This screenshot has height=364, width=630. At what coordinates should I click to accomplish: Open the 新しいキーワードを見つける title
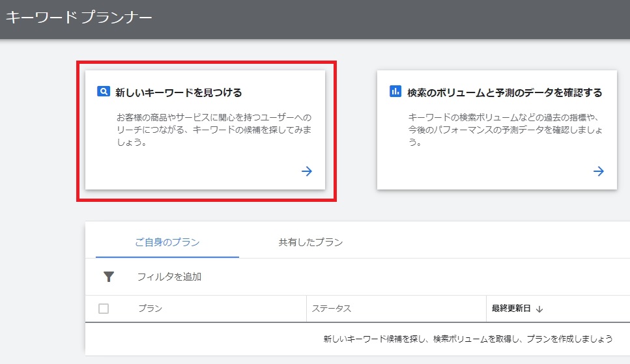179,92
